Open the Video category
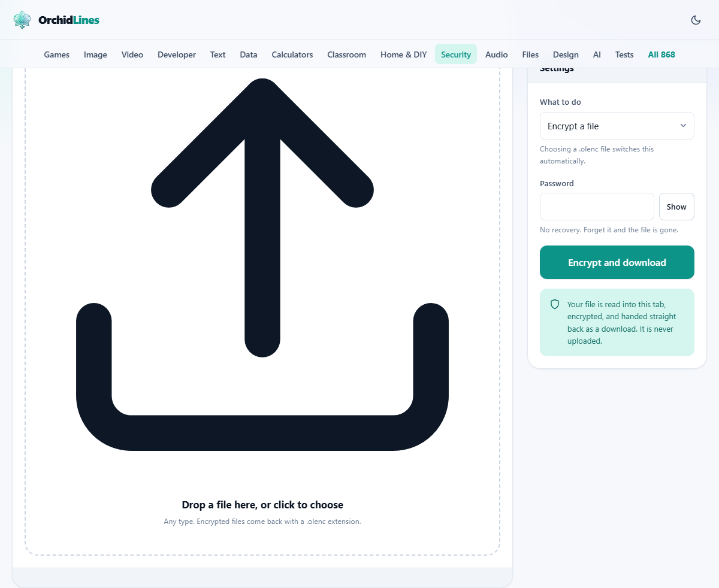Viewport: 719px width, 588px height. (132, 54)
